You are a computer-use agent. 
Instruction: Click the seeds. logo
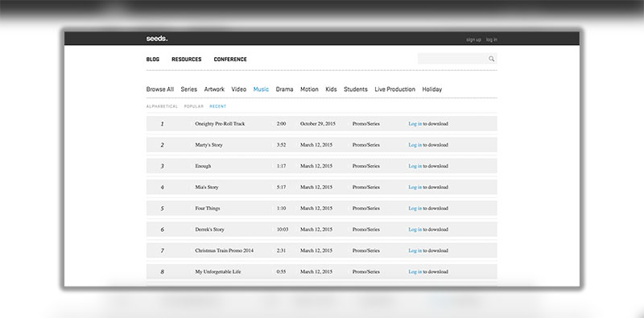click(157, 39)
